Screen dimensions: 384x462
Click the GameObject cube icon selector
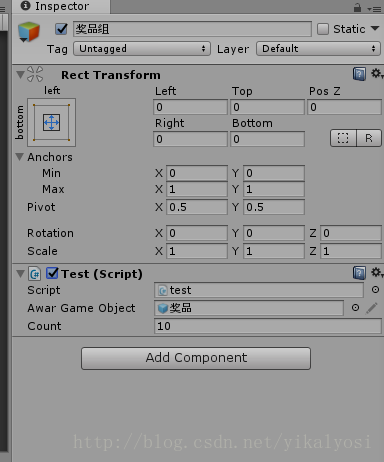(x=29, y=32)
